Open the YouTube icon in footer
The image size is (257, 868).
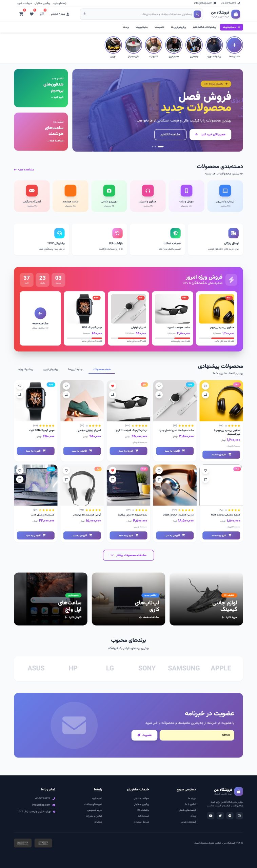[211, 816]
